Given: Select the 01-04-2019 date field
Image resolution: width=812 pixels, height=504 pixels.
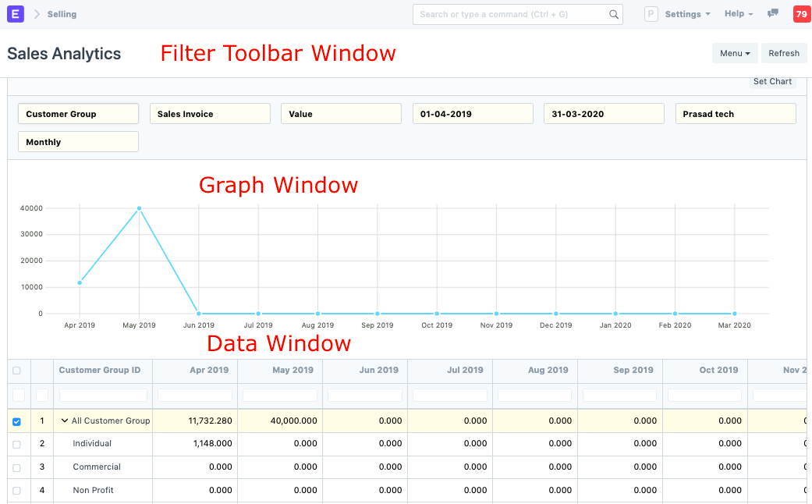Looking at the screenshot, I should click(x=472, y=113).
